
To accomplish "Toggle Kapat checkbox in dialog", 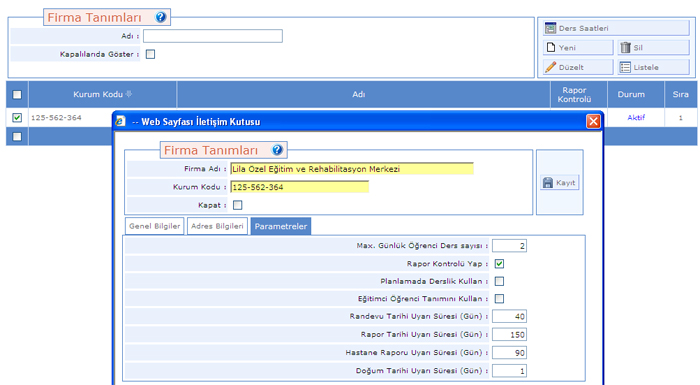I will coord(238,205).
